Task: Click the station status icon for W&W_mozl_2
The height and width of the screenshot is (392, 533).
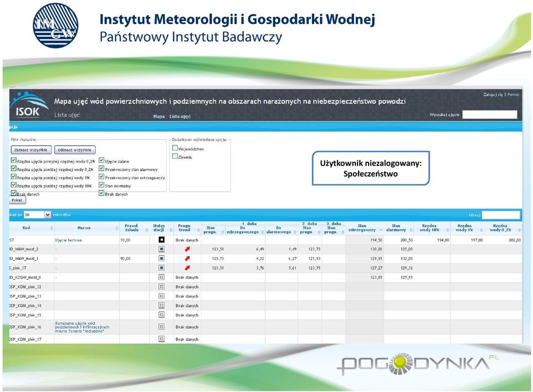Action: 162,249
